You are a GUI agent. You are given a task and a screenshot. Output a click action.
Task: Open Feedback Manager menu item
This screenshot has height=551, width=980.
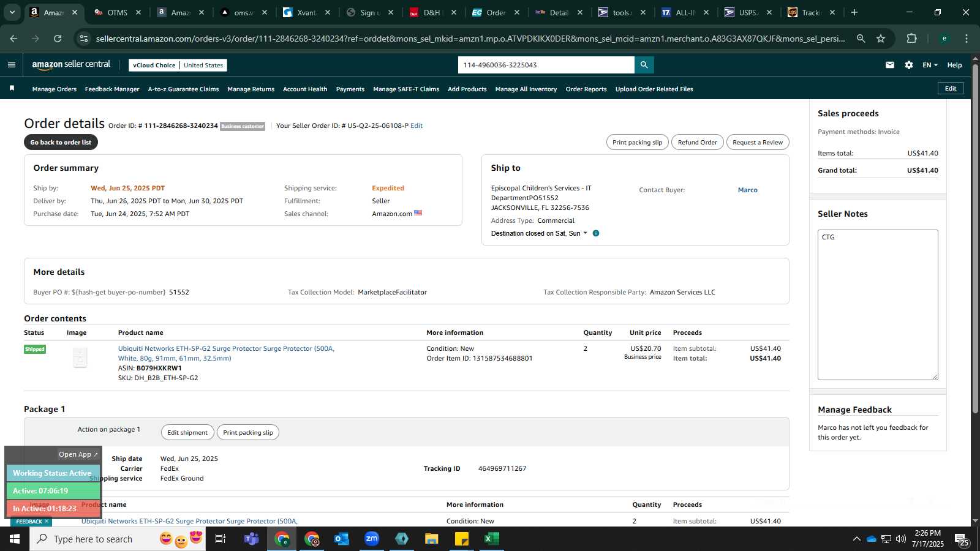tap(112, 89)
